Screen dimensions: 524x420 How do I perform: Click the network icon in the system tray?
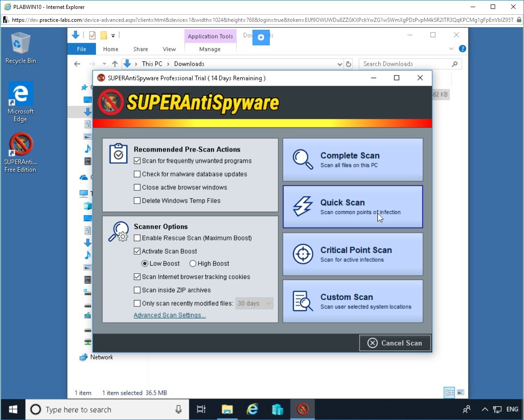click(x=497, y=409)
